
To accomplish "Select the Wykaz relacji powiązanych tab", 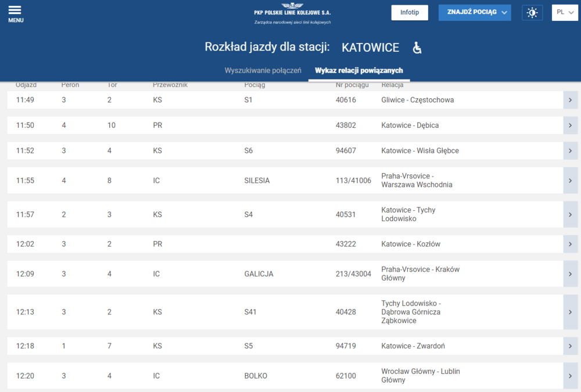I will (358, 71).
